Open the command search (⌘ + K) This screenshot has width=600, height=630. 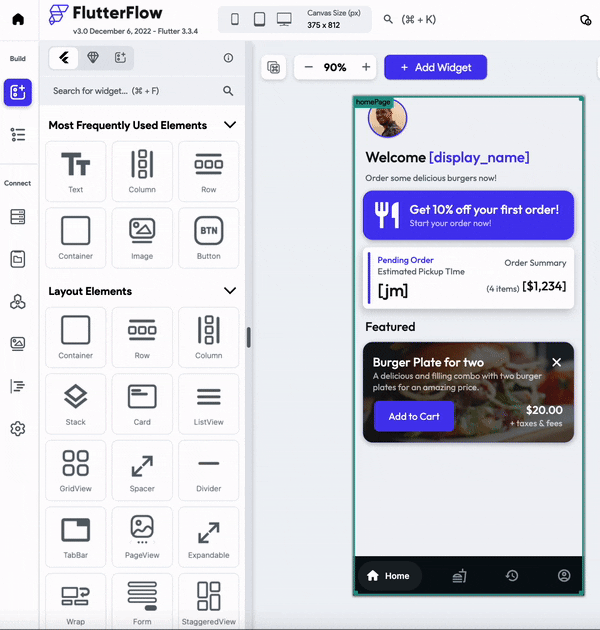click(x=410, y=19)
